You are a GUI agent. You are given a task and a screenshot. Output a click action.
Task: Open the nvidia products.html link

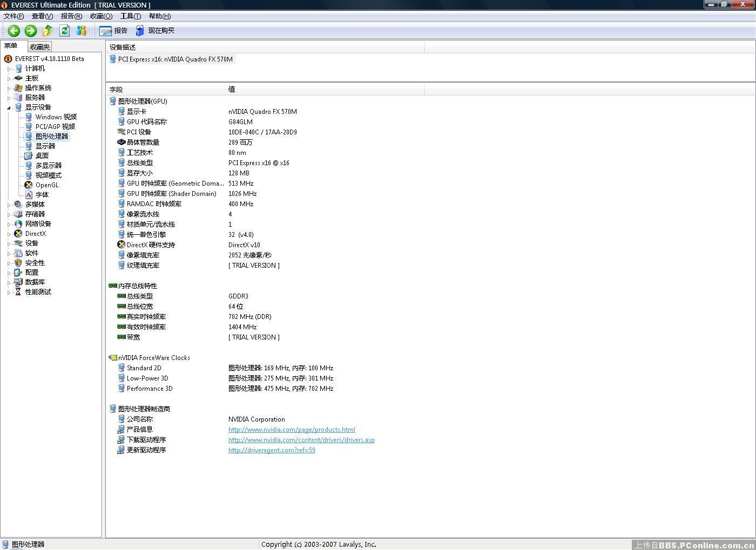pos(292,430)
